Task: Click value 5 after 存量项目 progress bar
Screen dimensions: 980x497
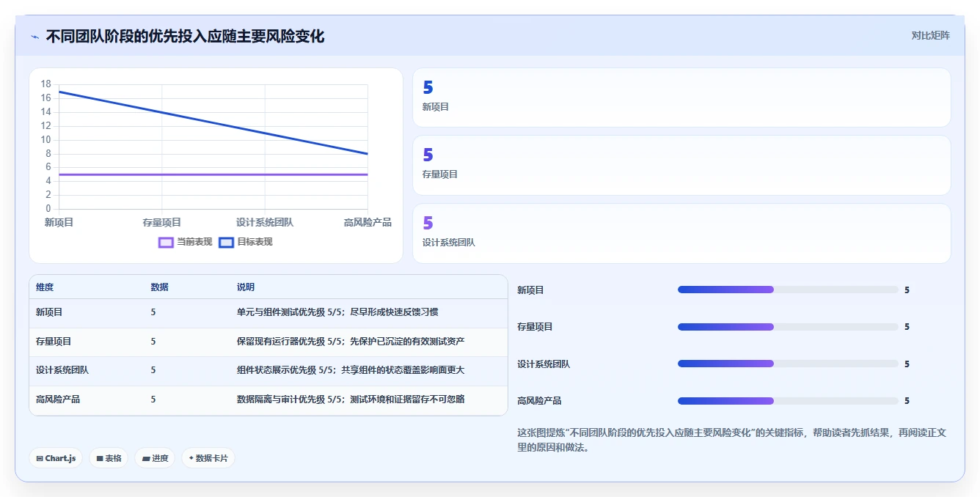Action: click(x=907, y=327)
